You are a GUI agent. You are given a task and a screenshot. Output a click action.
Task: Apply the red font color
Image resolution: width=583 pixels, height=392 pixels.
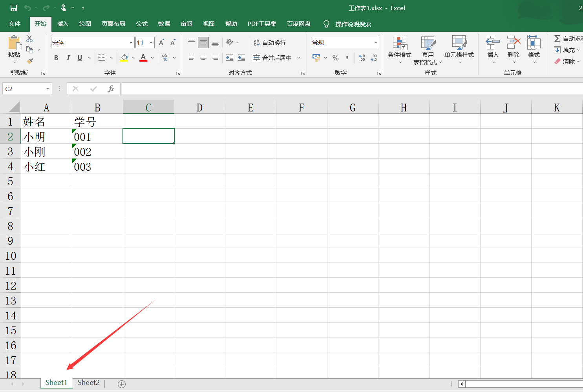[143, 58]
